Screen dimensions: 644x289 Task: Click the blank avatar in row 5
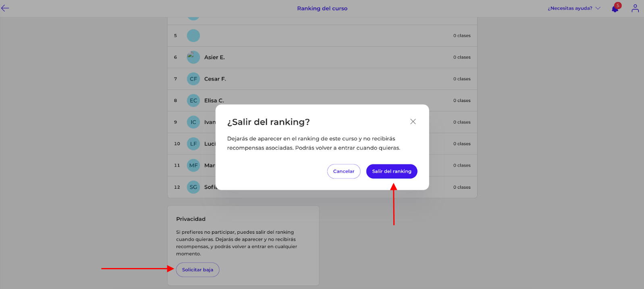(x=193, y=35)
